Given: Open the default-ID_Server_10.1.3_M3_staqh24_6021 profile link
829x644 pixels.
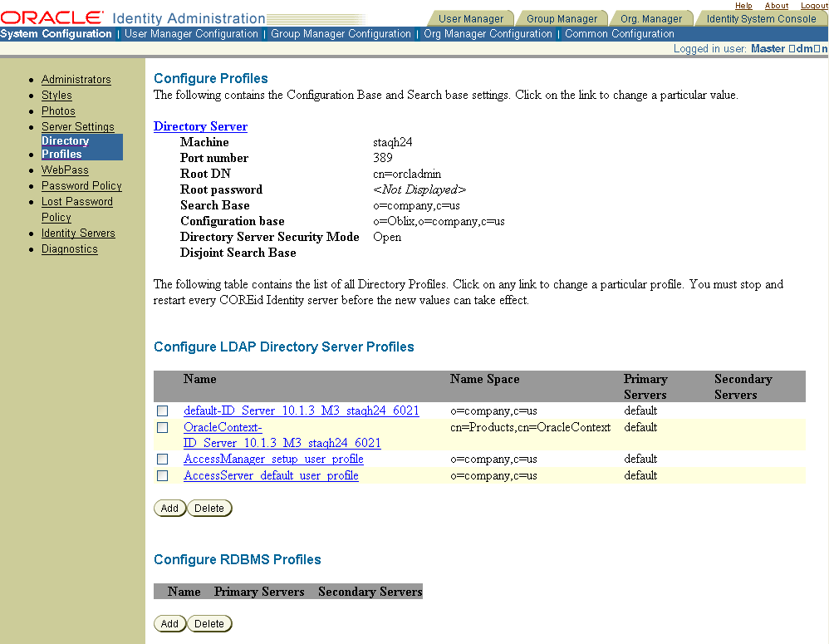Looking at the screenshot, I should pos(301,410).
